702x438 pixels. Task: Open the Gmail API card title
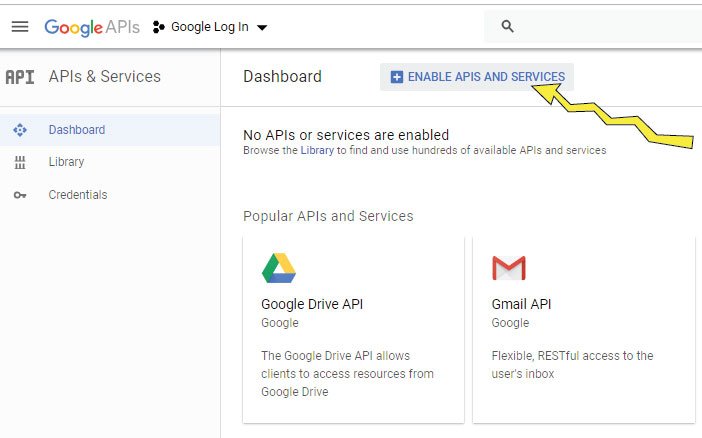coord(521,304)
